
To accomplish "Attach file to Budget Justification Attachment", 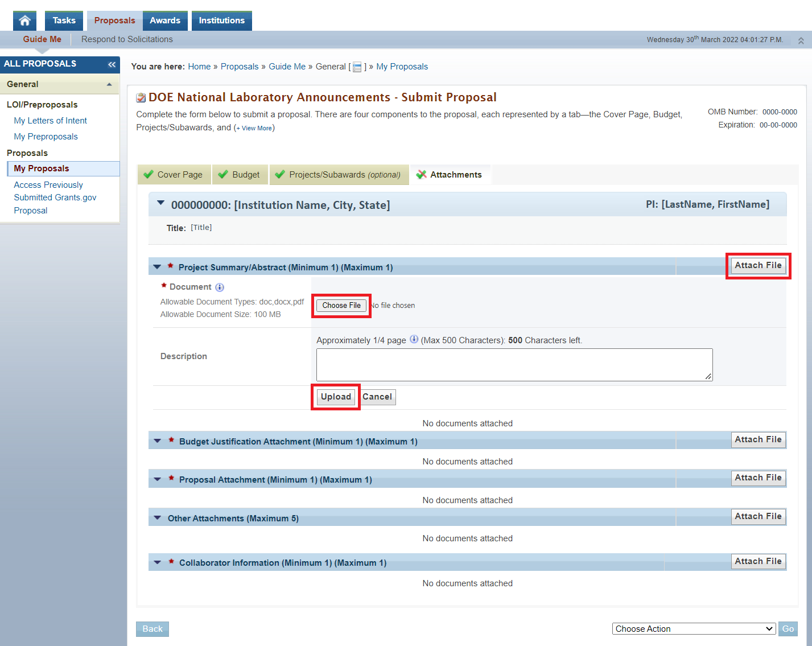I will tap(758, 439).
